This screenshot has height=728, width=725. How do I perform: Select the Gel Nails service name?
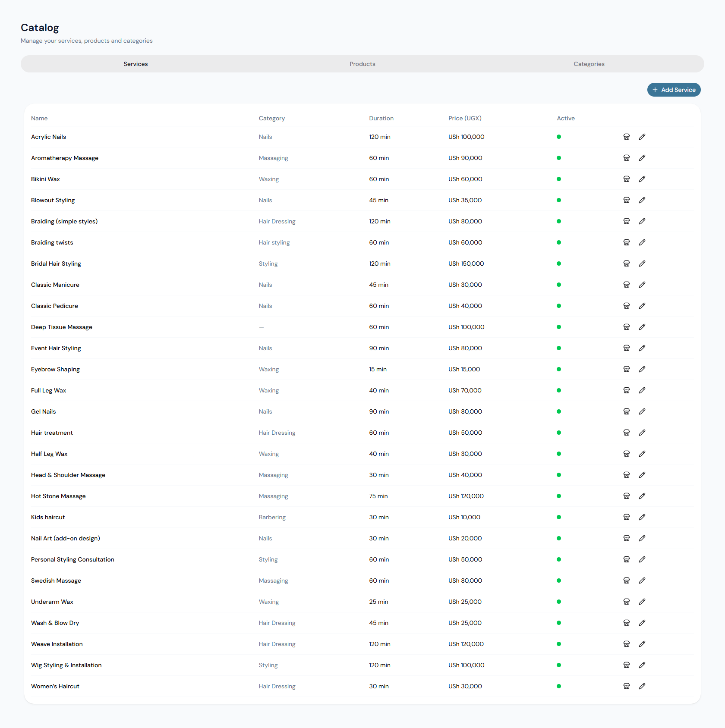[x=44, y=411]
